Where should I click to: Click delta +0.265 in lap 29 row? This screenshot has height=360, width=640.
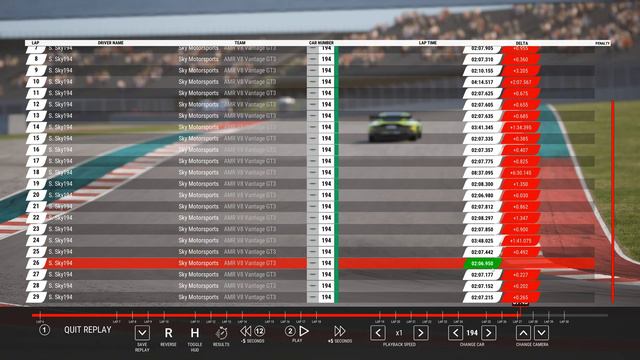coord(520,298)
